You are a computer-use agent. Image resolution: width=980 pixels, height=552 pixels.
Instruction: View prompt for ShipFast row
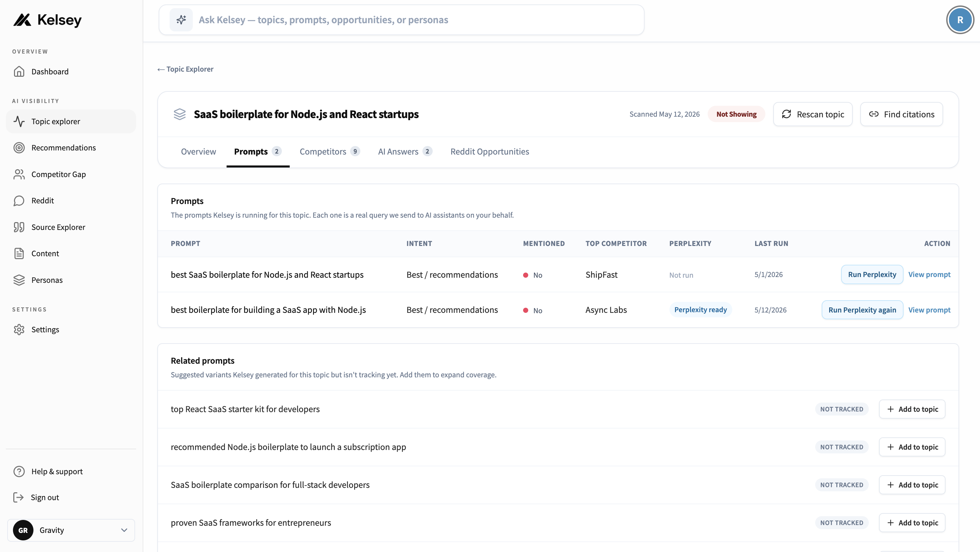click(x=929, y=274)
